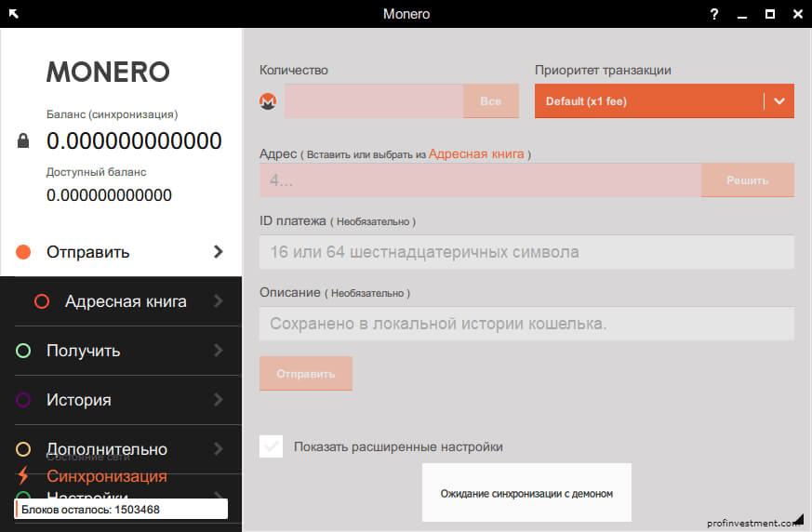812x532 pixels.
Task: Click the Решить resolve address button
Action: point(747,180)
